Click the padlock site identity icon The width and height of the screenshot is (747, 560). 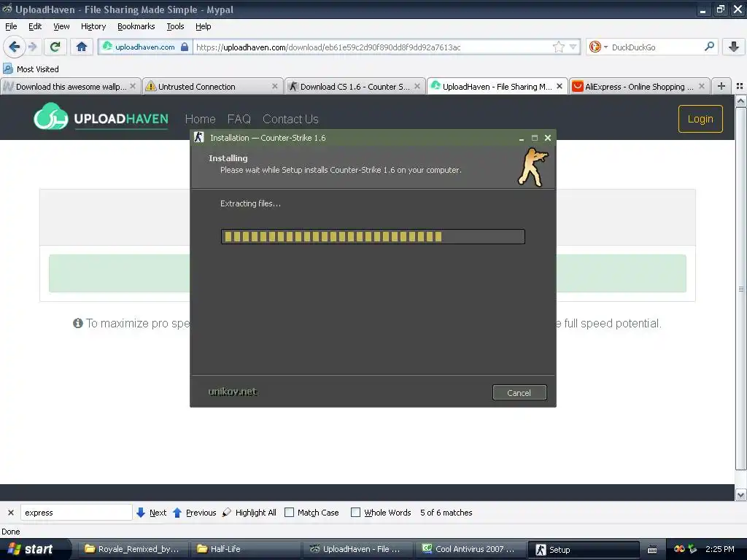click(185, 47)
